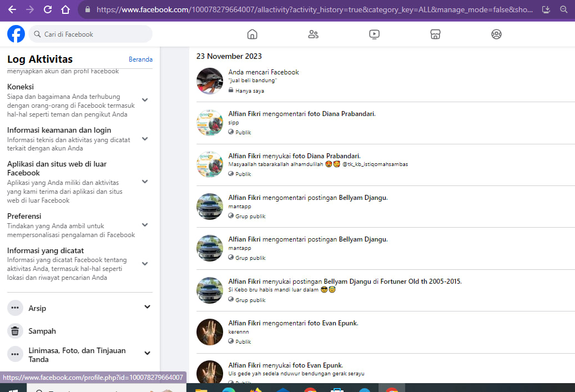Screen dimensions: 575x392
Task: Open the Home feed icon
Action: coord(253,34)
